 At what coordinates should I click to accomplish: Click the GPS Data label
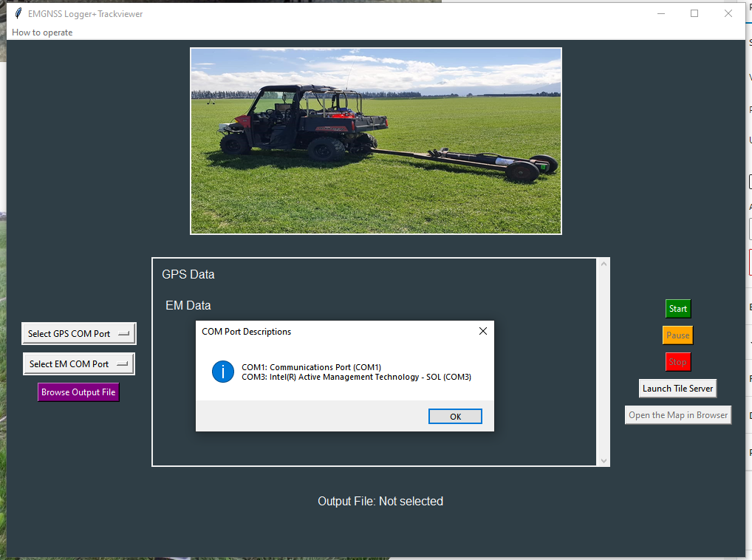[188, 275]
